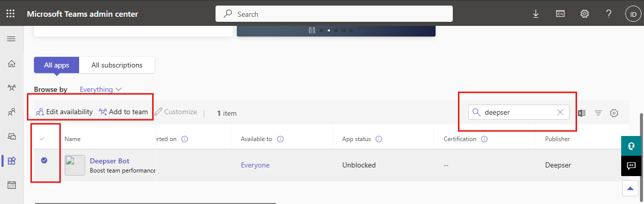
Task: Sort by the Name column header
Action: 73,139
